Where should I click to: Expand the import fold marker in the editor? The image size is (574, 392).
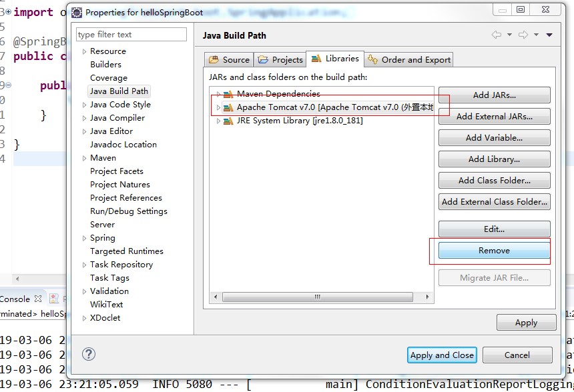(x=9, y=12)
